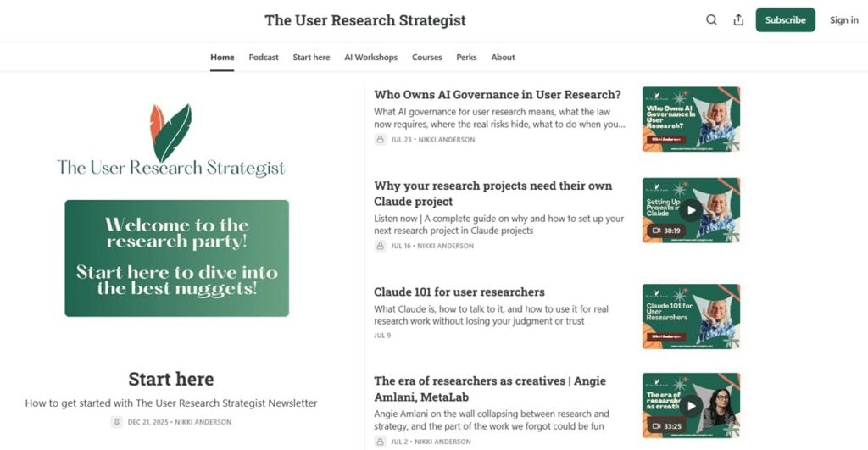Click the 30:19 video duration badge
The image size is (868, 450).
[x=667, y=231]
